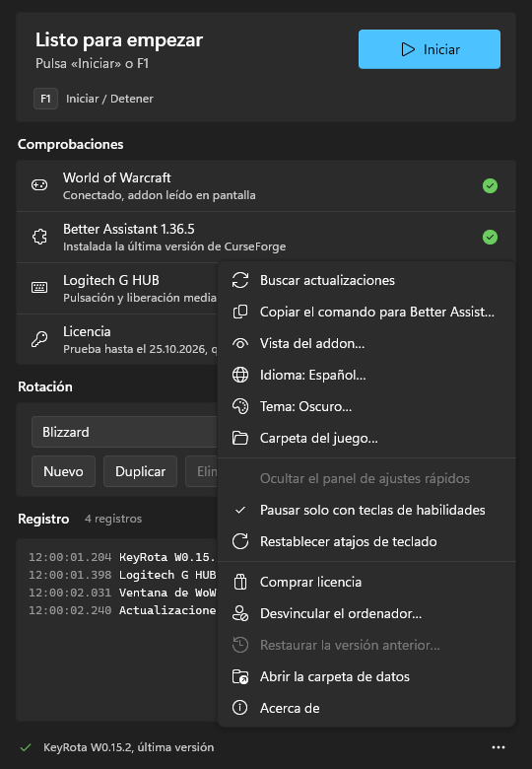Click the Conectado, addon leído en pantalla text
The height and width of the screenshot is (769, 532).
160,195
